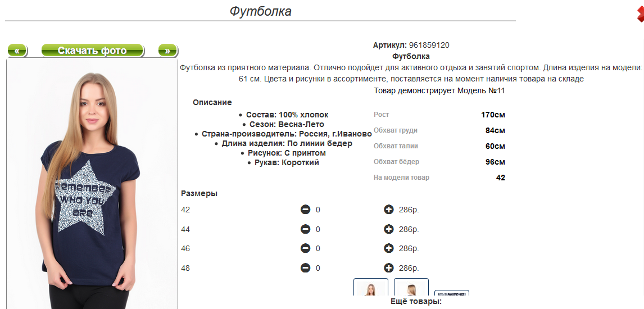This screenshot has height=309, width=644.
Task: View the third small thumbnail
Action: click(452, 293)
